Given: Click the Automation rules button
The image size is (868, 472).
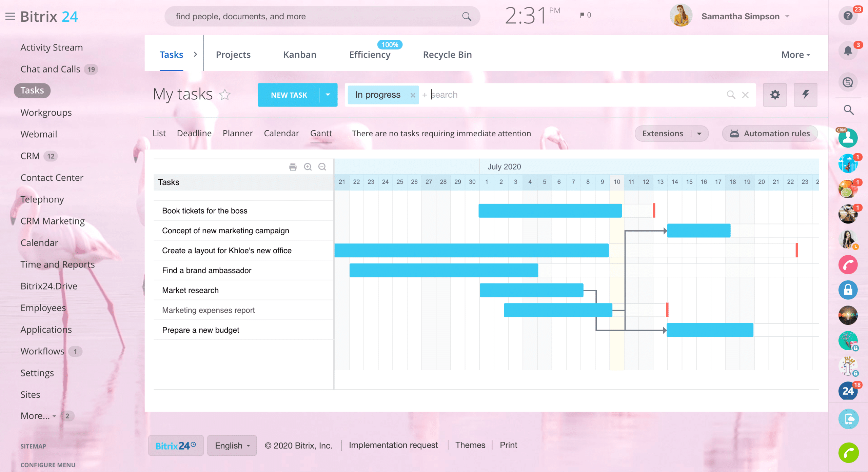Looking at the screenshot, I should [x=770, y=133].
